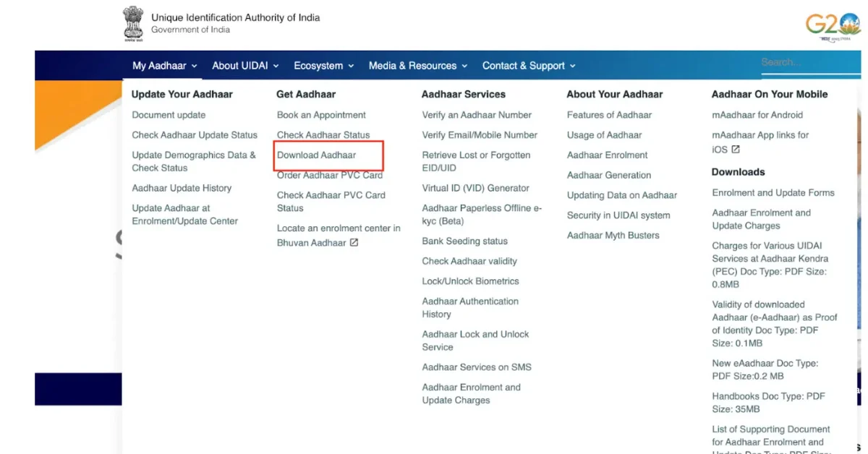Open the Document update page
This screenshot has width=868, height=454.
tap(169, 114)
